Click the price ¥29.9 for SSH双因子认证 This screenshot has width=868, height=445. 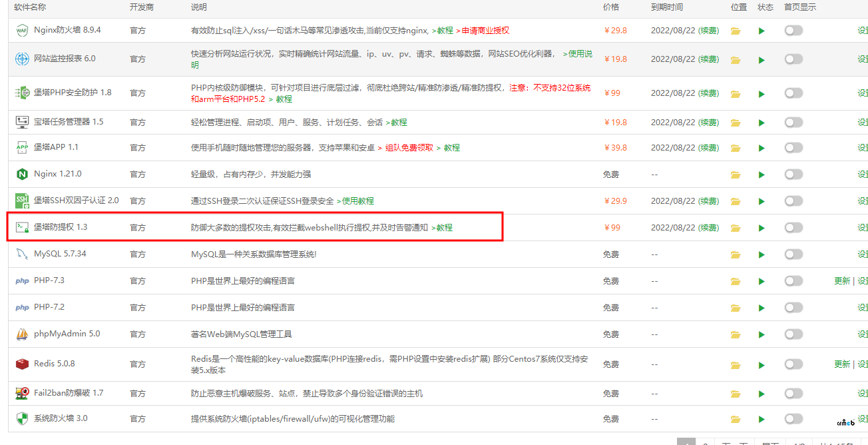point(616,201)
